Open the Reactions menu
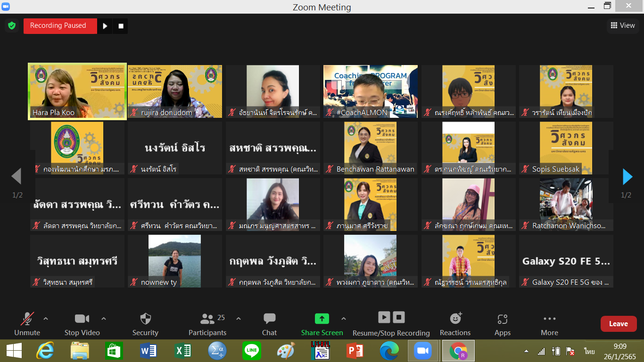The height and width of the screenshot is (362, 644). (455, 319)
